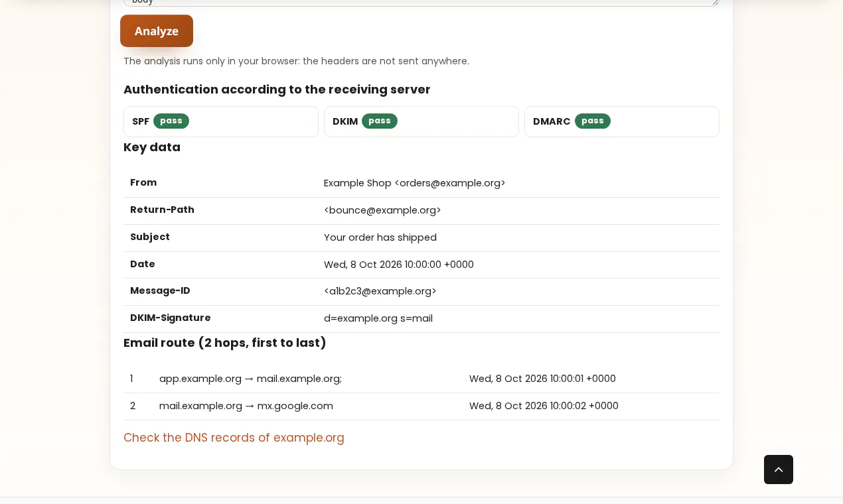The height and width of the screenshot is (504, 843).
Task: Click the hop 1 timestamp ending 10:00:01 +0000
Action: click(542, 379)
